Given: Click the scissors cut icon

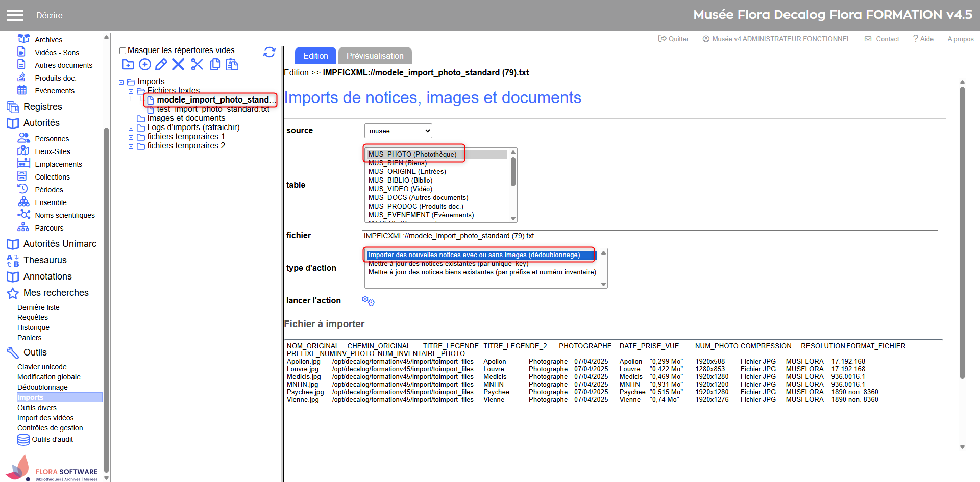Looking at the screenshot, I should [x=197, y=64].
